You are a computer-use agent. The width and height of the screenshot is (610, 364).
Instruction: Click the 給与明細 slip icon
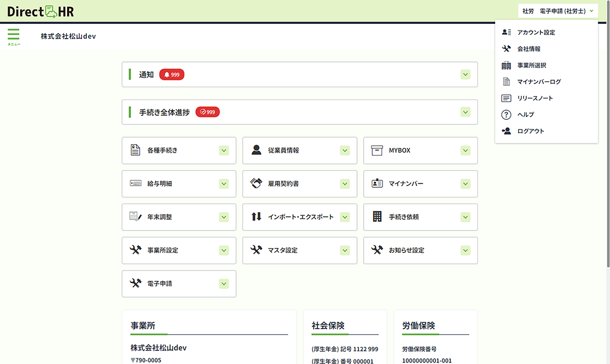136,183
